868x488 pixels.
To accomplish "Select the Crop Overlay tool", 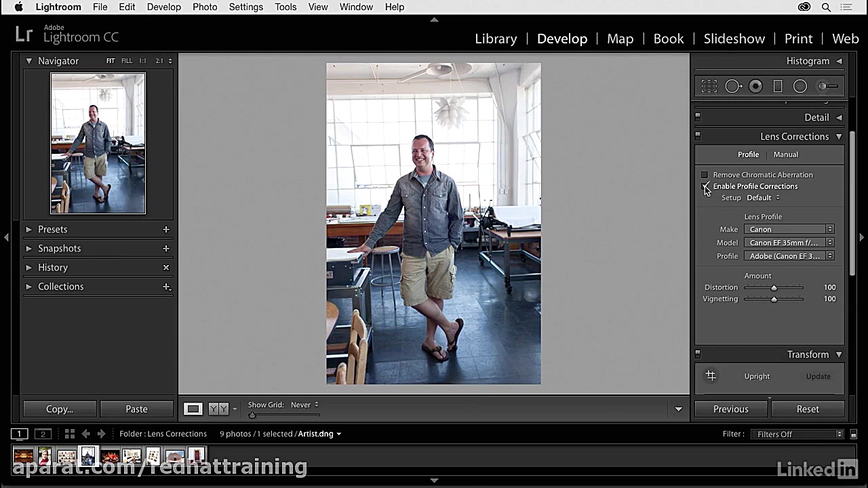I will [x=709, y=86].
